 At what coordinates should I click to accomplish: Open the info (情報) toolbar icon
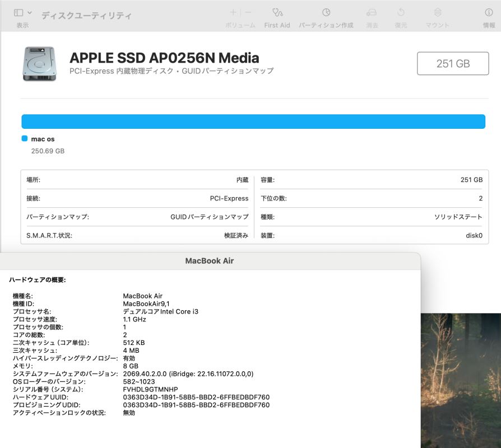(489, 12)
